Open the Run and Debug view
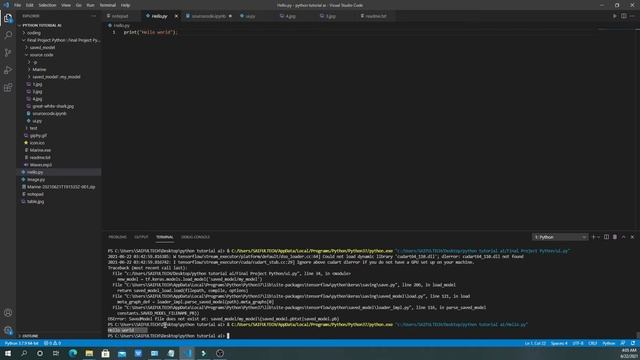Image resolution: width=640 pixels, height=360 pixels. pyautogui.click(x=8, y=70)
